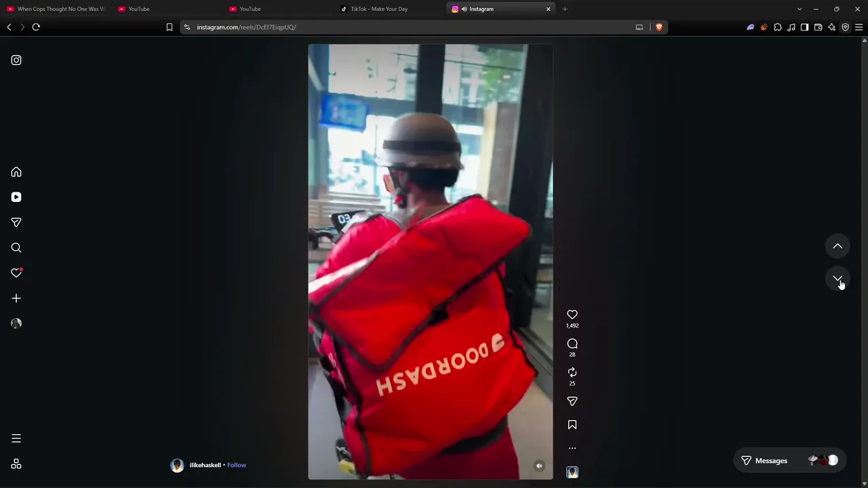Go forward in browser history
Screen dimensions: 868x488
[x=22, y=27]
